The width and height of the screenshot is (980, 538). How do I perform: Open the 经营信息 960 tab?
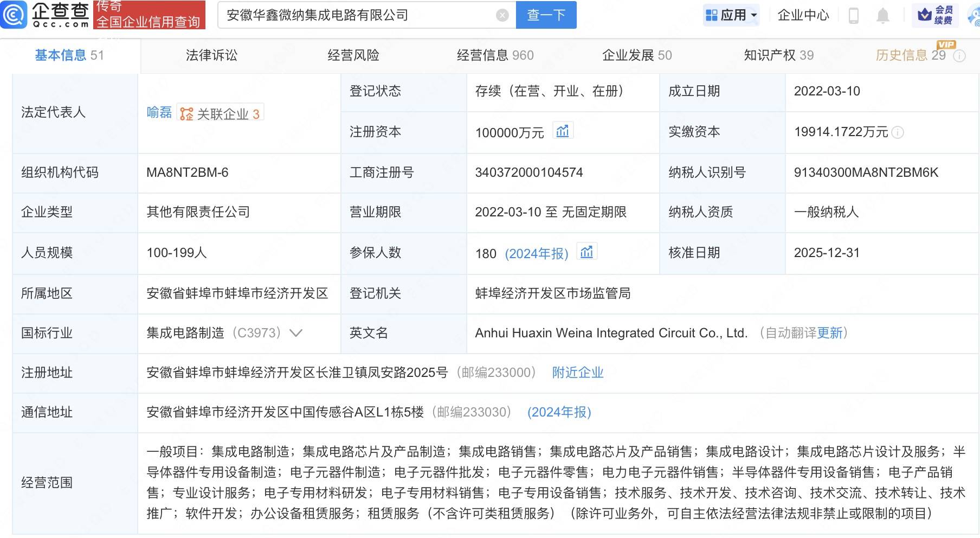point(495,55)
